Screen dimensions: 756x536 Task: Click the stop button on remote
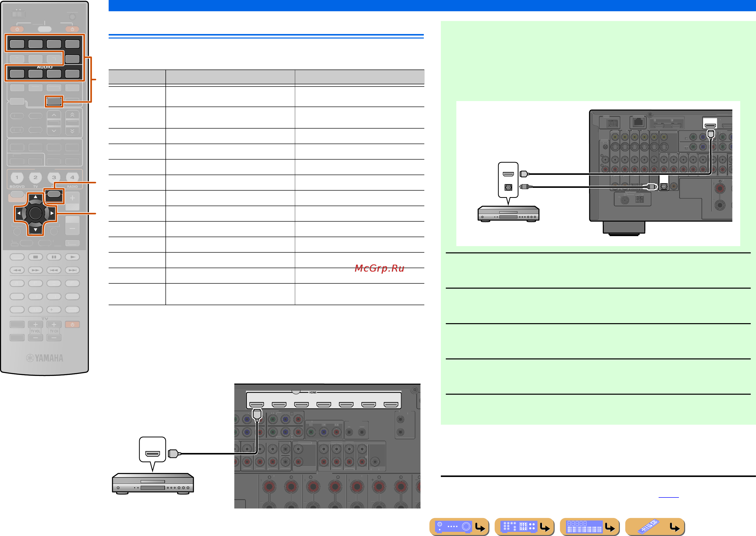(35, 257)
